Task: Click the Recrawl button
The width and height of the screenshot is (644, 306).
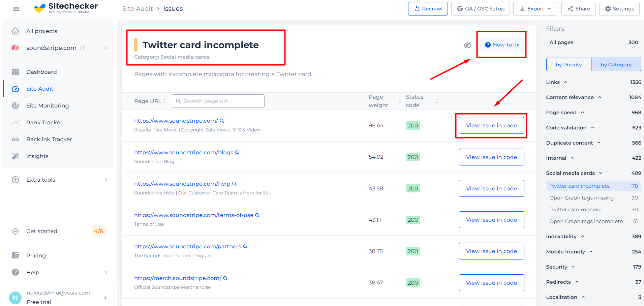Action: pyautogui.click(x=428, y=9)
